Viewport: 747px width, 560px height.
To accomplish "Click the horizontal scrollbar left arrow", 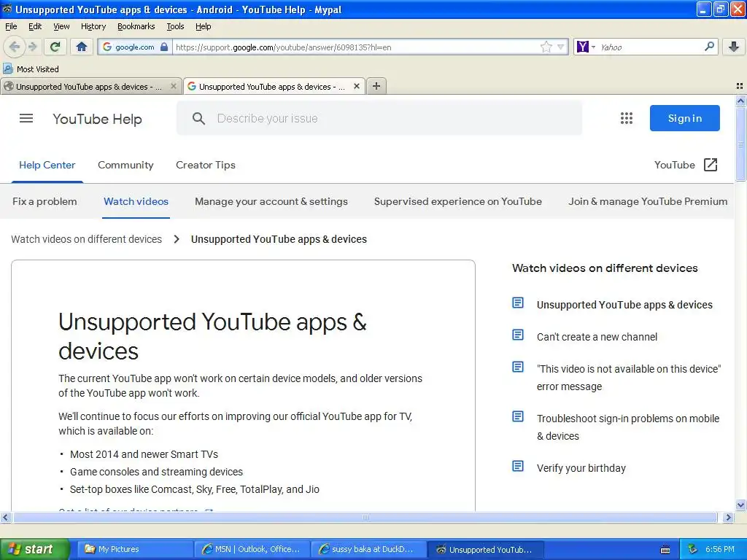I will pos(5,517).
